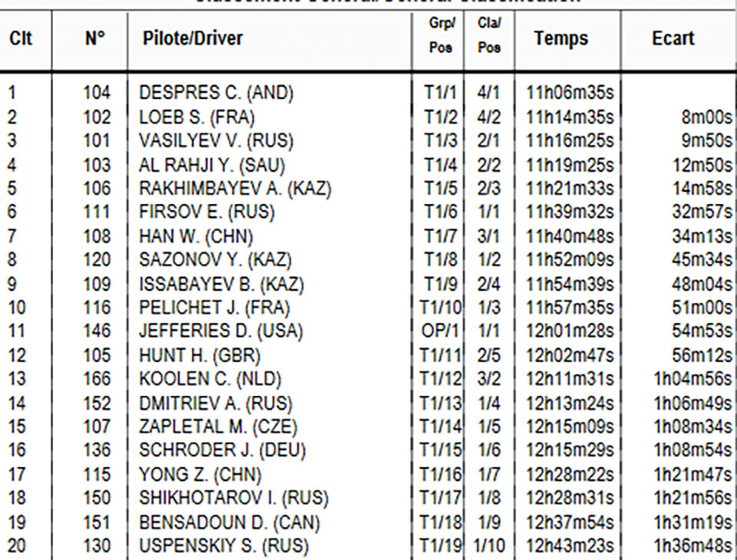737x560 pixels.
Task: Select driver DESPRES C. (AND)
Action: click(216, 93)
